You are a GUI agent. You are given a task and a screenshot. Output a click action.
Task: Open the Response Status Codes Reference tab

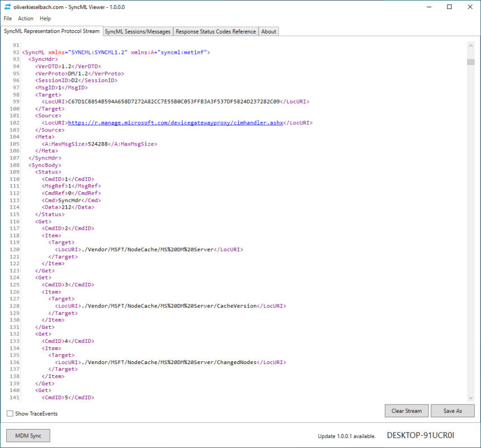coord(215,31)
